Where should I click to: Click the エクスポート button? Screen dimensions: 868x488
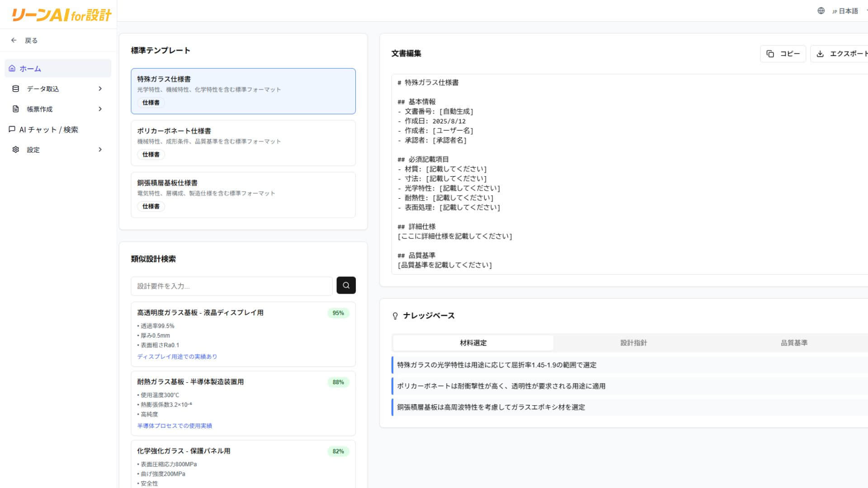coord(840,54)
